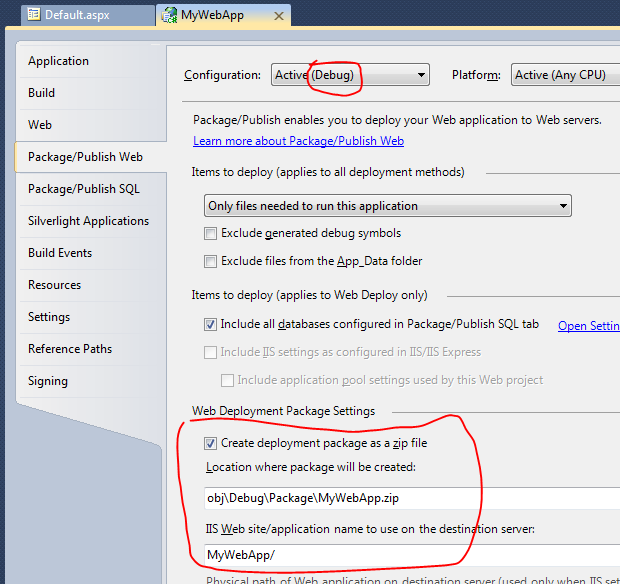Click the Platform label
The width and height of the screenshot is (620, 584).
coord(476,75)
